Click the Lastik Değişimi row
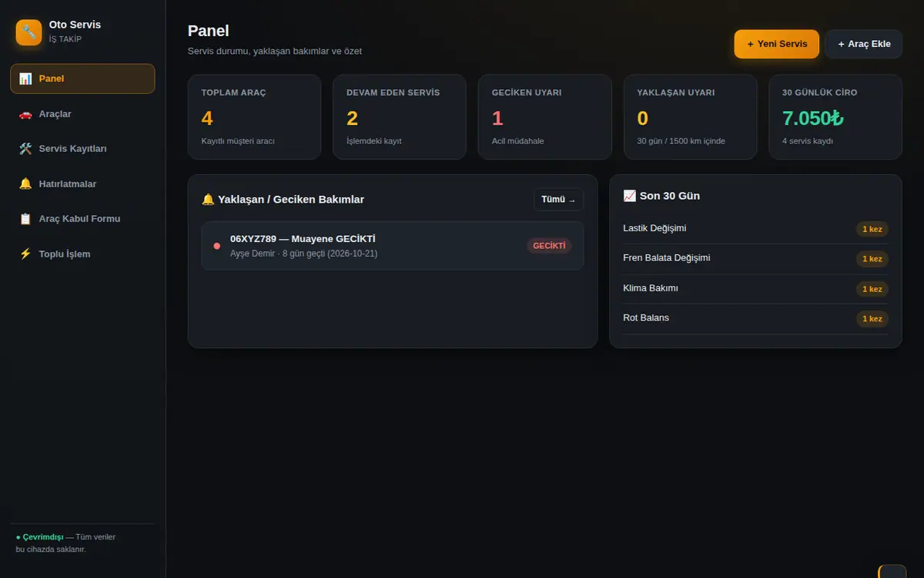 755,229
